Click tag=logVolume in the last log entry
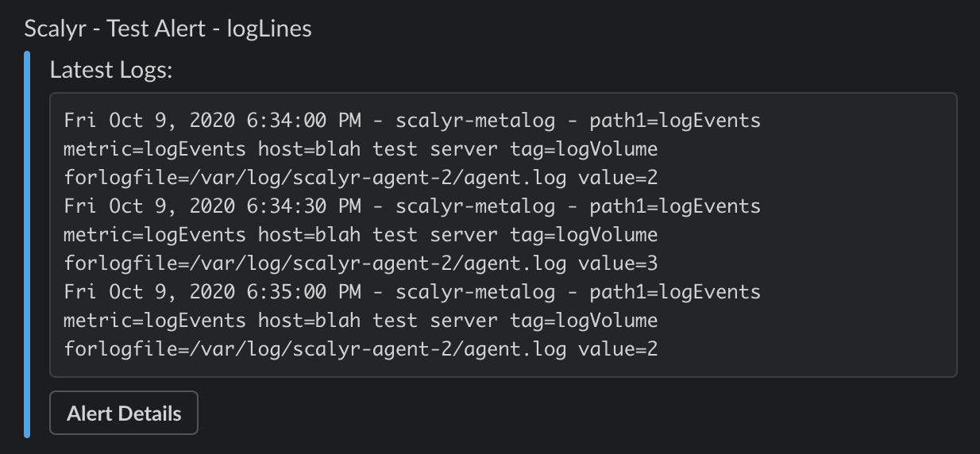 tap(584, 320)
